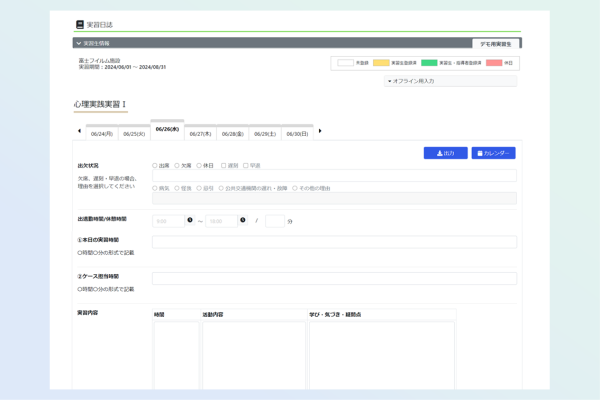This screenshot has height=400, width=600.
Task: Check the 遅刻 late checkbox
Action: click(224, 166)
